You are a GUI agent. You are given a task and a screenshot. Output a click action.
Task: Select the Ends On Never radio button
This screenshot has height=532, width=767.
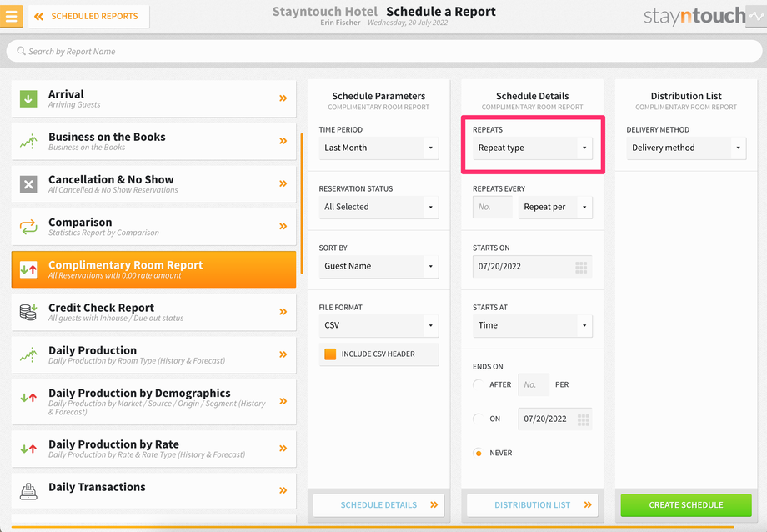coord(479,454)
